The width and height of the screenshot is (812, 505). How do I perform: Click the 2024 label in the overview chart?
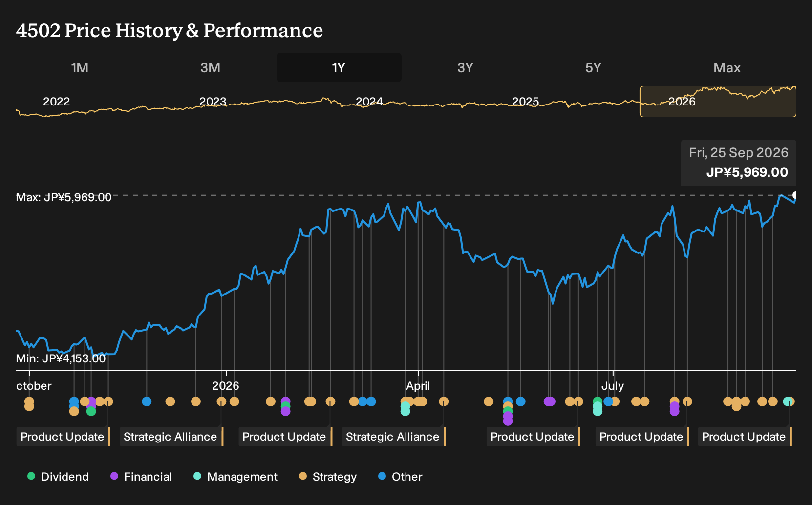(x=369, y=102)
